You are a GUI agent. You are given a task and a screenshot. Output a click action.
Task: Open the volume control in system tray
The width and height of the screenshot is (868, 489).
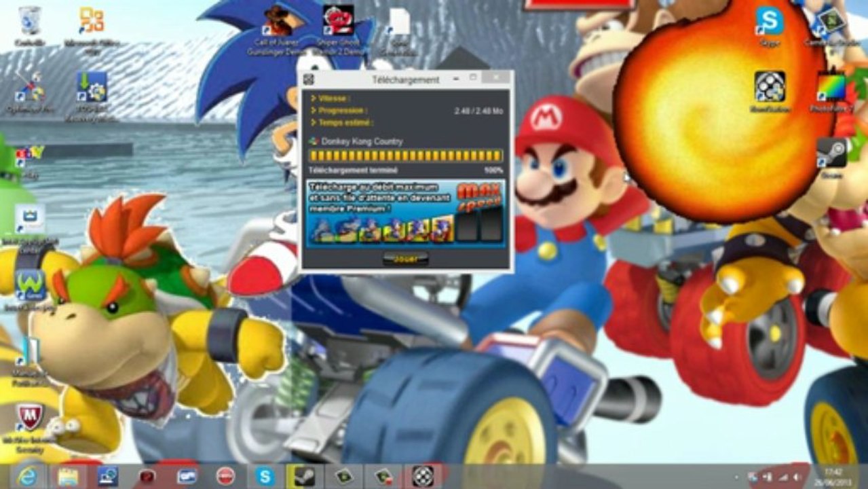796,476
